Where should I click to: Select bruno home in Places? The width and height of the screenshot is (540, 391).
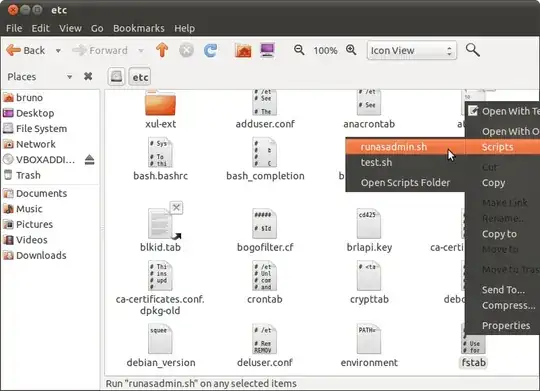[x=50, y=97]
